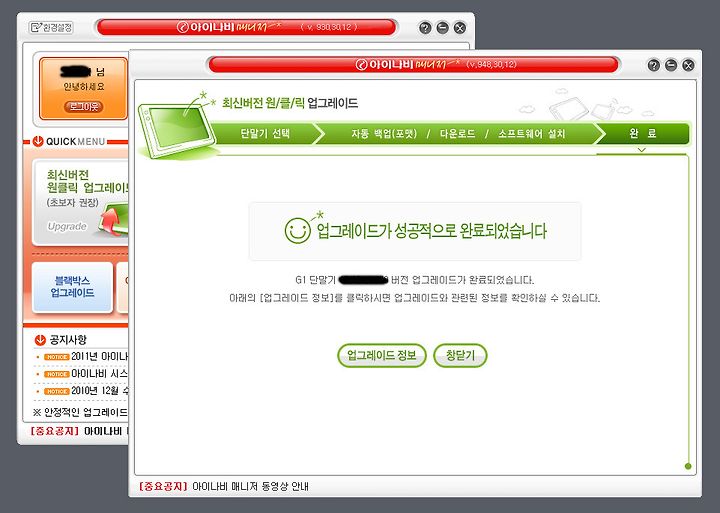Open notice starting with 2011년 아이나
Image resolution: width=720 pixels, height=513 pixels.
100,356
